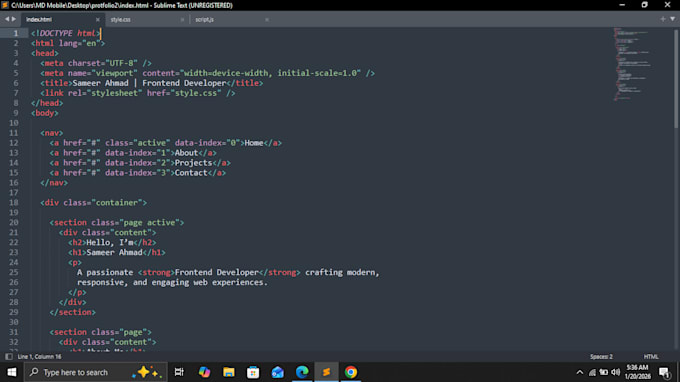680x382 pixels.
Task: Show hidden system tray icons
Action: tap(580, 372)
